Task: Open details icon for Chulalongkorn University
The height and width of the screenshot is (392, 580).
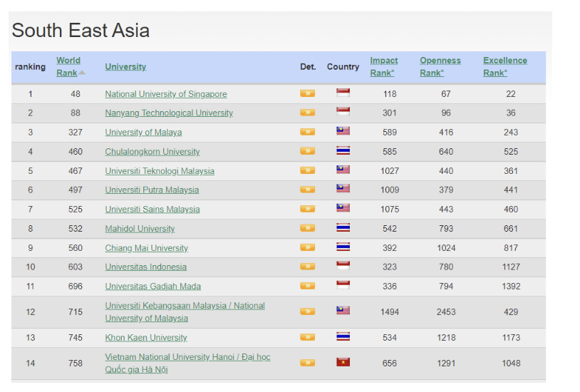Action: pyautogui.click(x=307, y=151)
